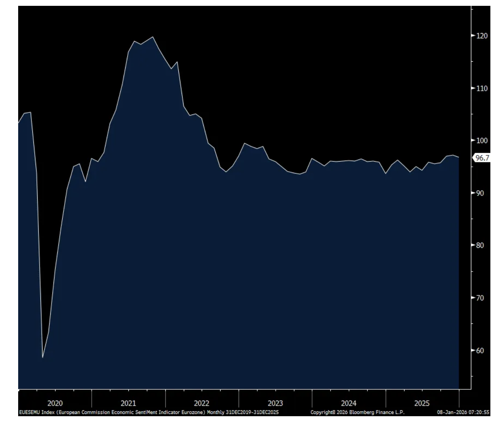Pick the 2025 year label
Viewport: 504px width, 423px height.
click(x=422, y=403)
